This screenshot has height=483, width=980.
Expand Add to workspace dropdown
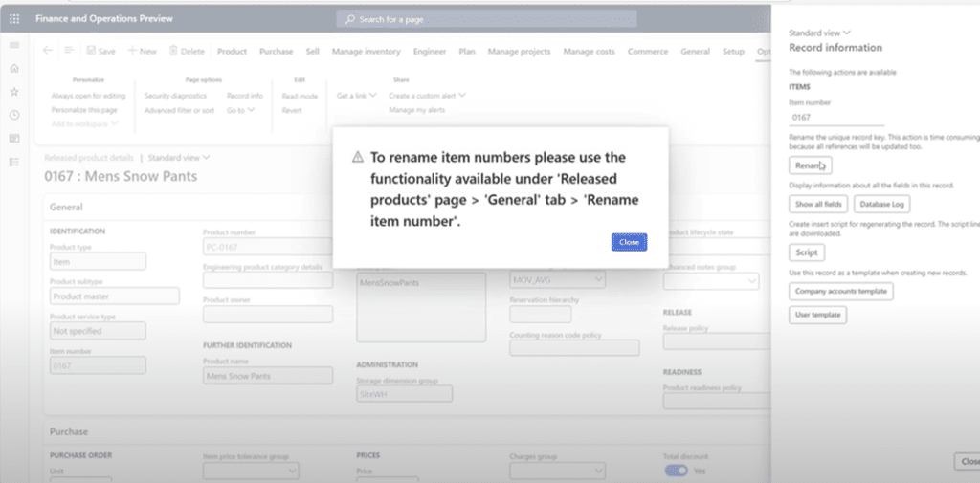84,123
